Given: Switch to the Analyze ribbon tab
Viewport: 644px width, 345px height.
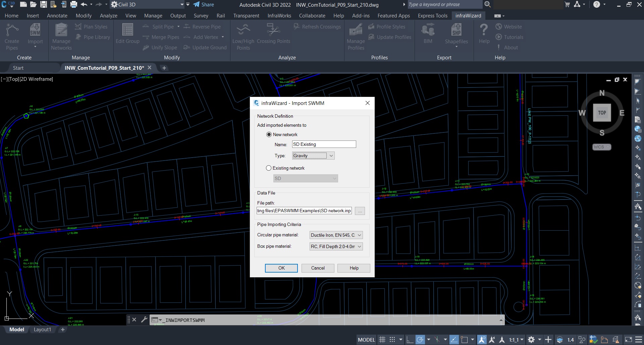Looking at the screenshot, I should 108,16.
